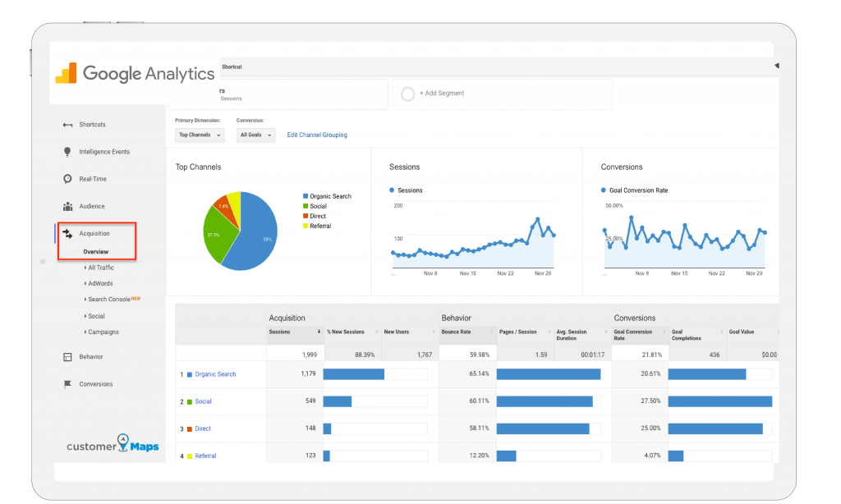Open the Behavior section
The width and height of the screenshot is (841, 504).
point(91,357)
